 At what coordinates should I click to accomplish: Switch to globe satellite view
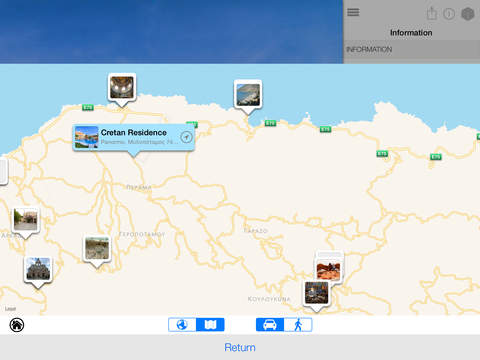pyautogui.click(x=182, y=324)
